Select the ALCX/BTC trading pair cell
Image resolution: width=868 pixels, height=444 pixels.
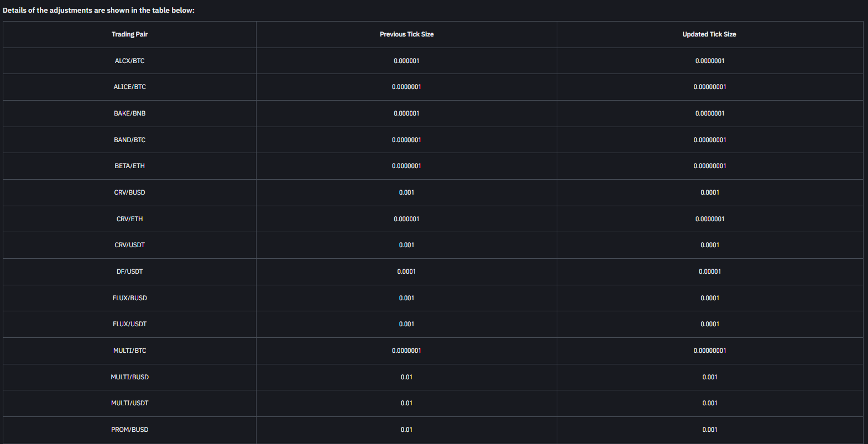pyautogui.click(x=129, y=61)
